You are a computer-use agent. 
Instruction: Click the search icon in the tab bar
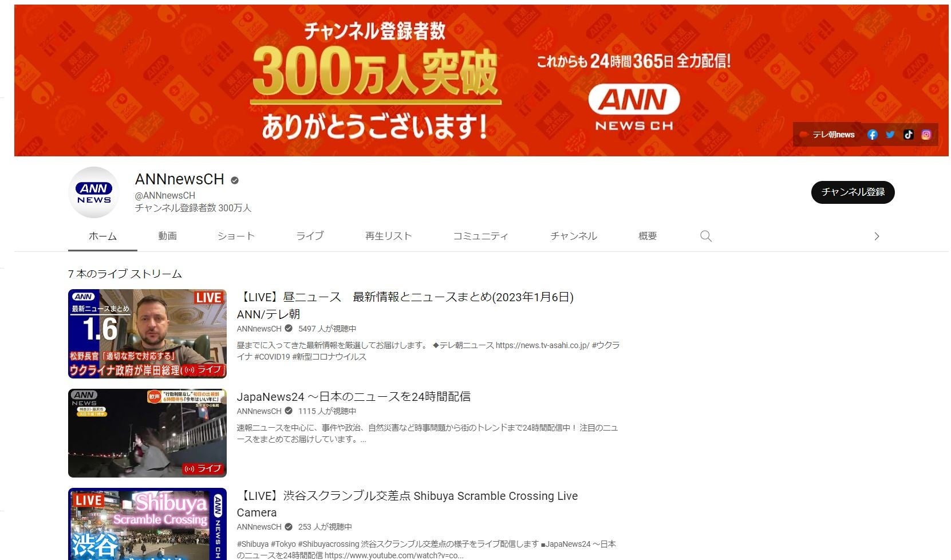click(705, 235)
